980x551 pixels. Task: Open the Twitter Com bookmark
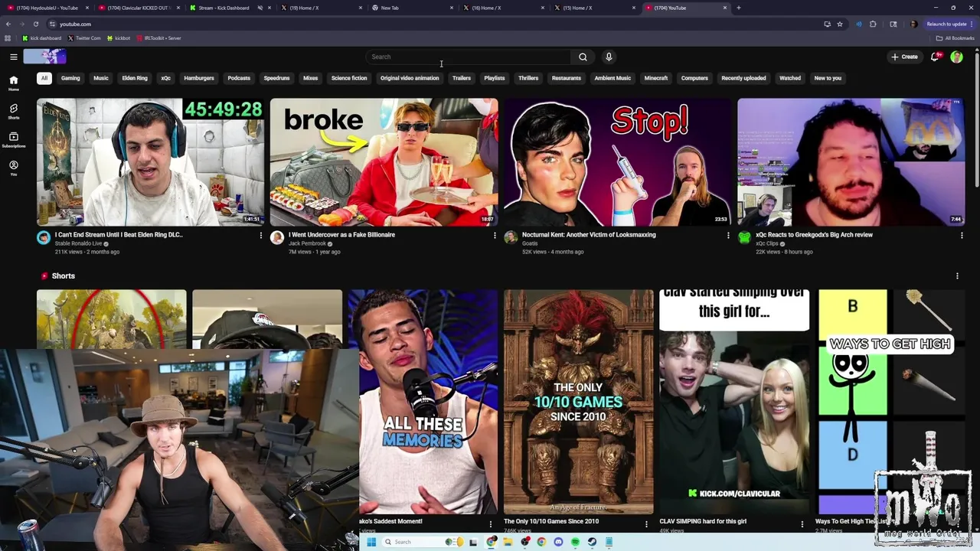pyautogui.click(x=84, y=38)
